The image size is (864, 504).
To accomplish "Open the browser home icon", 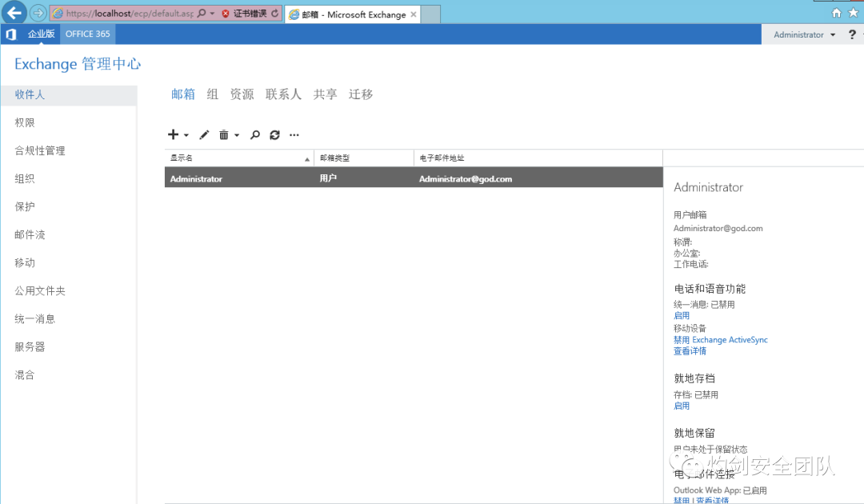I will pyautogui.click(x=837, y=13).
